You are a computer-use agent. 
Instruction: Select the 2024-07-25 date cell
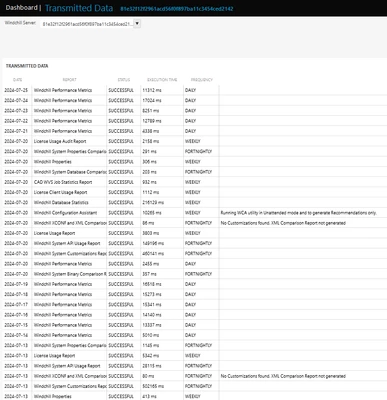(x=16, y=90)
